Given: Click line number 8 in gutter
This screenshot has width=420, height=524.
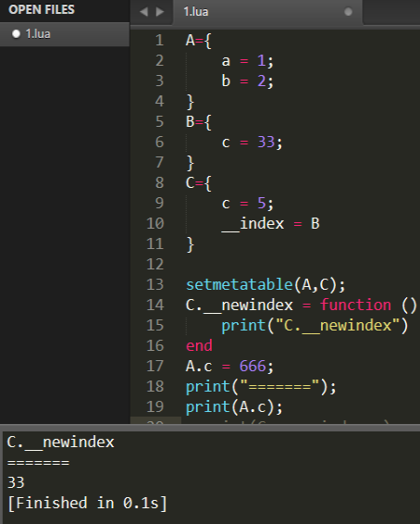Looking at the screenshot, I should pyautogui.click(x=159, y=182).
